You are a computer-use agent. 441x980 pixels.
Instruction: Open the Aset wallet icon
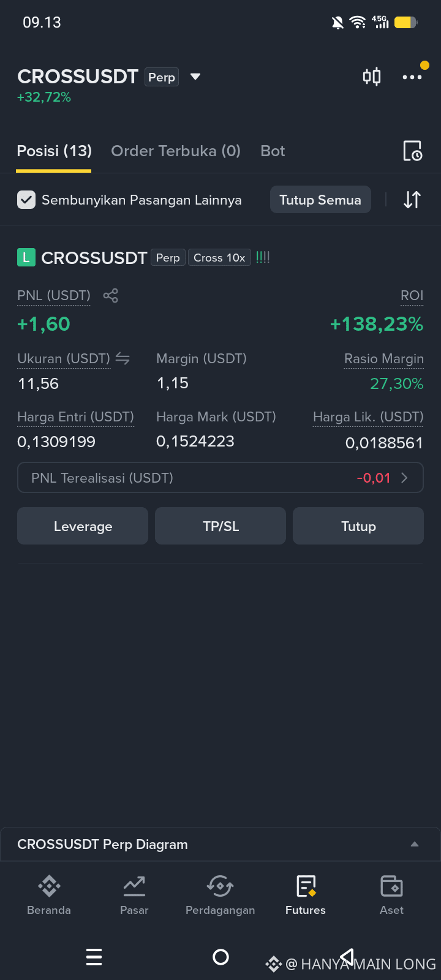391,886
